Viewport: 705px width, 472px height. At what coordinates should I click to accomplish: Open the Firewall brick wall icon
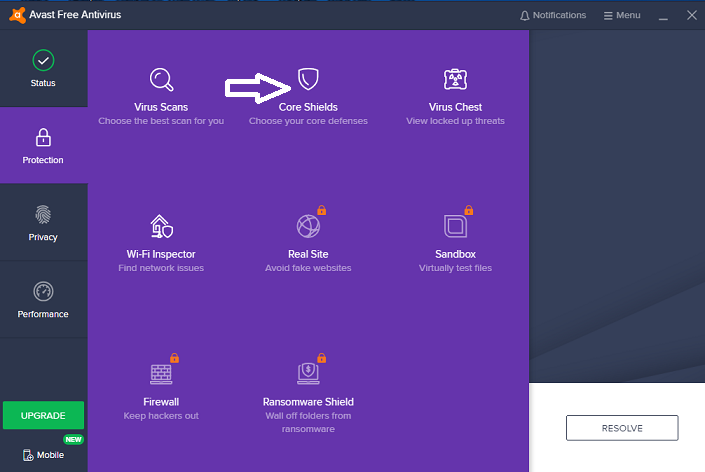click(161, 374)
